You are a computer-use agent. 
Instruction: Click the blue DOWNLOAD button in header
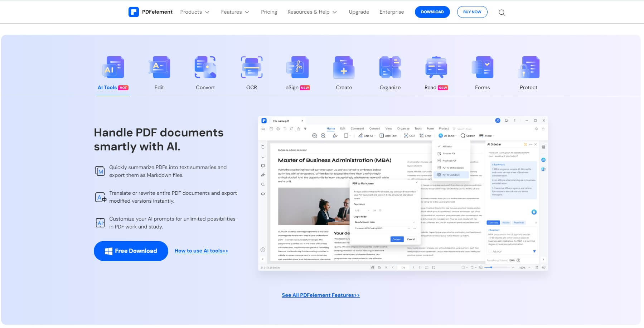[x=432, y=12]
